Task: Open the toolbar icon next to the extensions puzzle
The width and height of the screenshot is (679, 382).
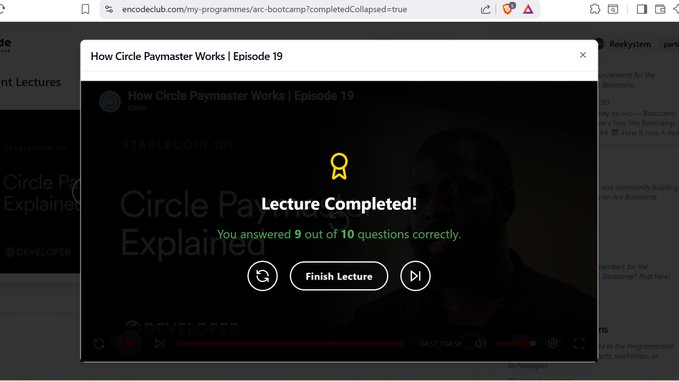Action: 613,9
